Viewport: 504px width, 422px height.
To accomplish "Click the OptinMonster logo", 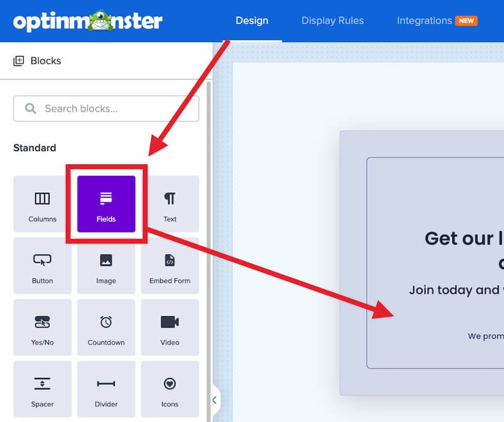I will click(86, 20).
